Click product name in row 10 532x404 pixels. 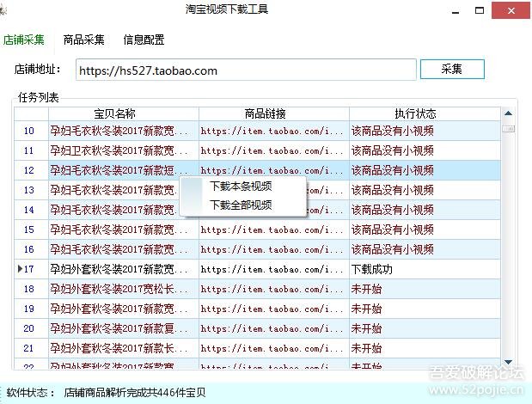124,131
